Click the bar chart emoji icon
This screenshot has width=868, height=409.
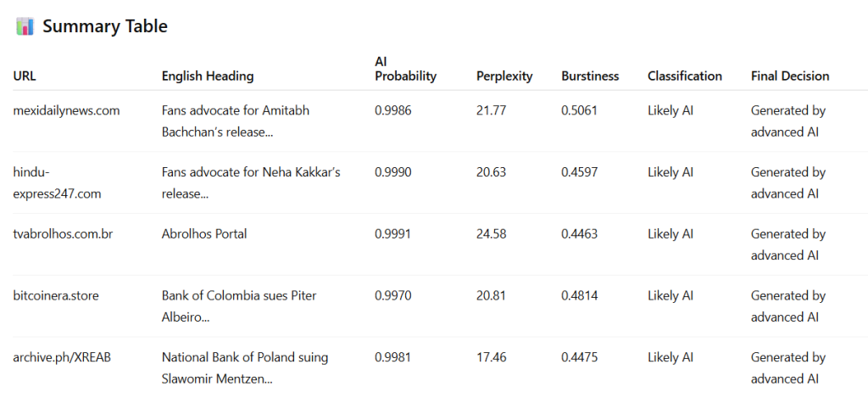(25, 26)
